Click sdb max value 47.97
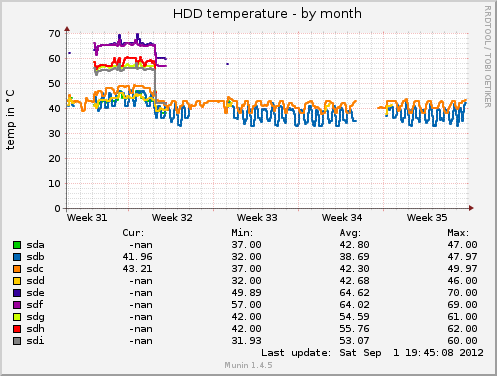 [x=462, y=257]
